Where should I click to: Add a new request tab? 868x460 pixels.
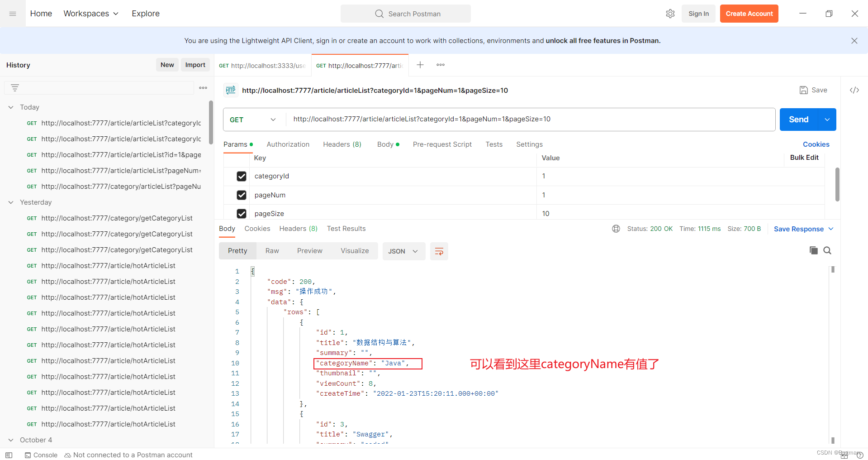point(420,65)
